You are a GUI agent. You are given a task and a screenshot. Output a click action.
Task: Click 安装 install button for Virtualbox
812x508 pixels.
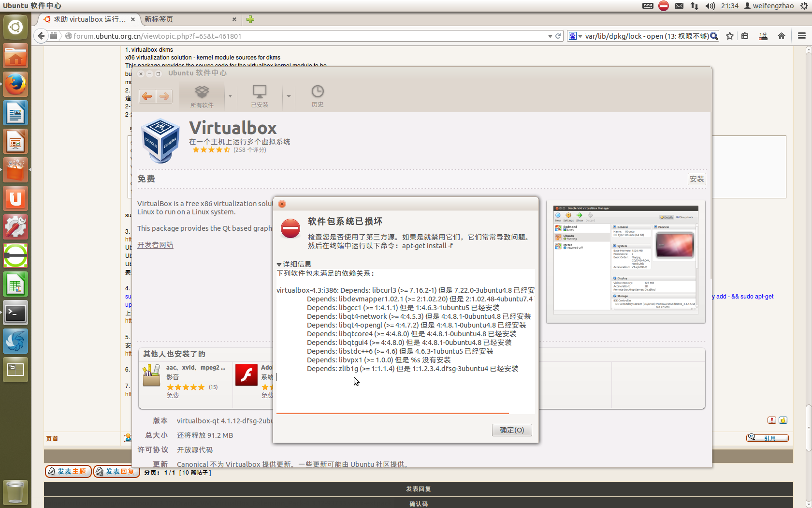(697, 179)
